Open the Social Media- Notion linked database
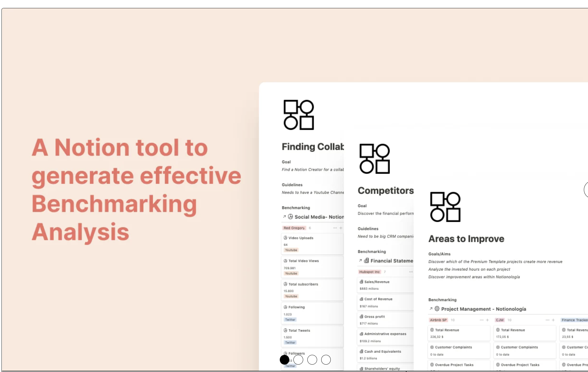588x372 pixels. pos(319,217)
